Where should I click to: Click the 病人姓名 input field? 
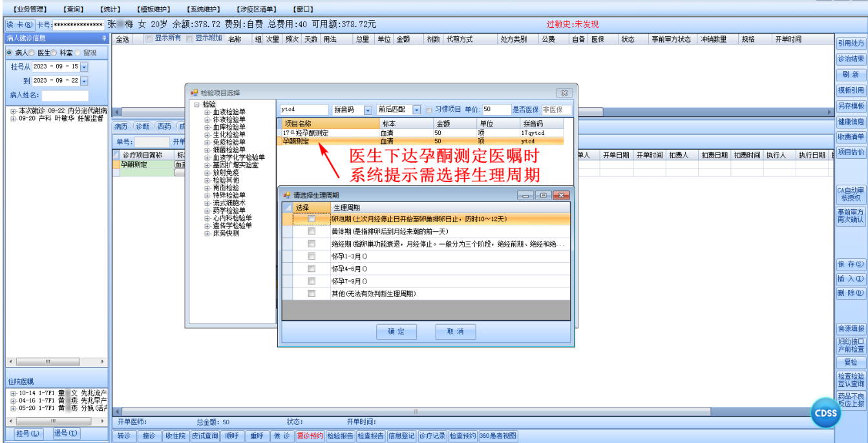click(65, 96)
